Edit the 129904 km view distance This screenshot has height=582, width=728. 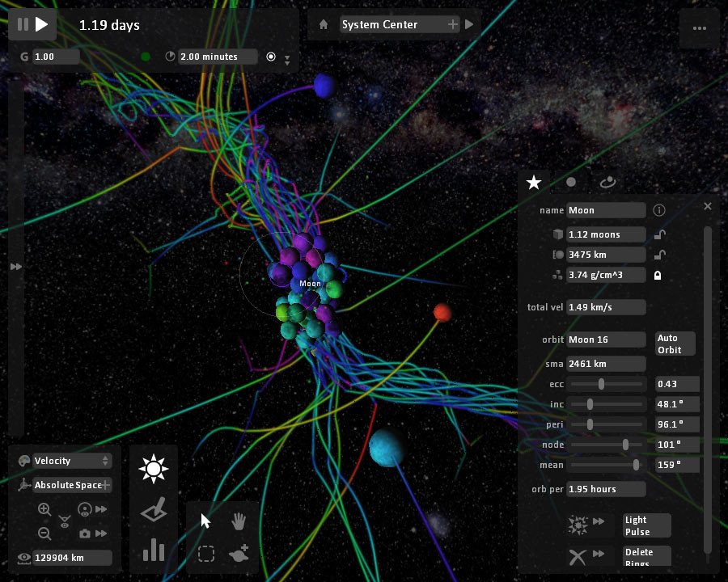point(73,558)
